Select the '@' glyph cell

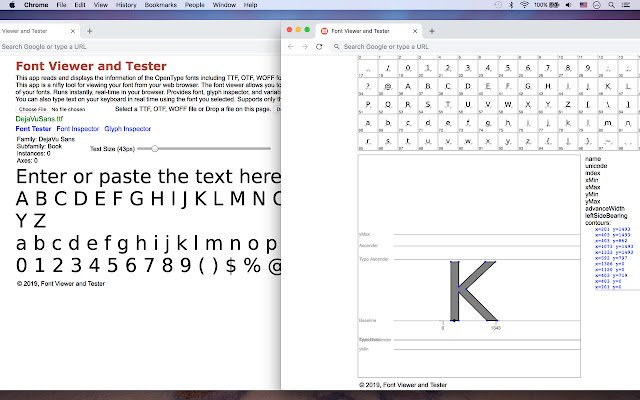coord(388,87)
